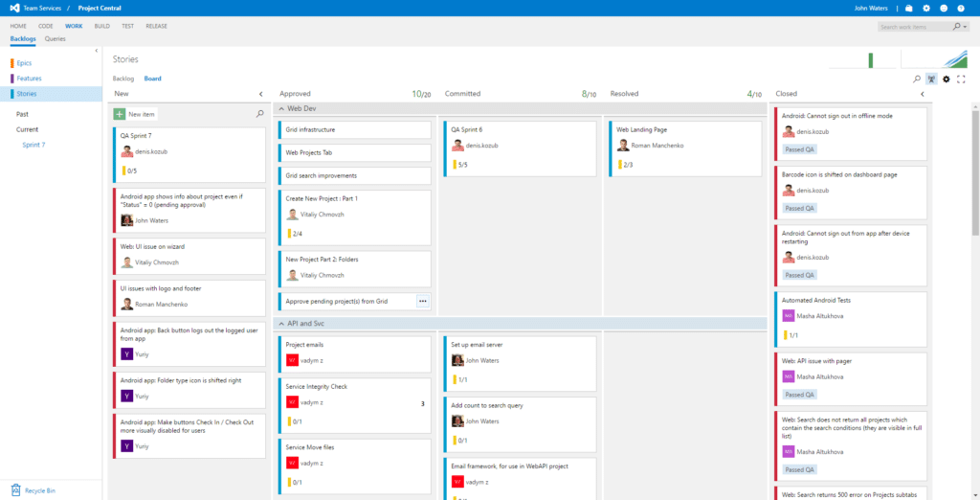Click Vitaliy Chmovzh avatar on New Project Part 2
This screenshot has width=980, height=500.
point(292,275)
